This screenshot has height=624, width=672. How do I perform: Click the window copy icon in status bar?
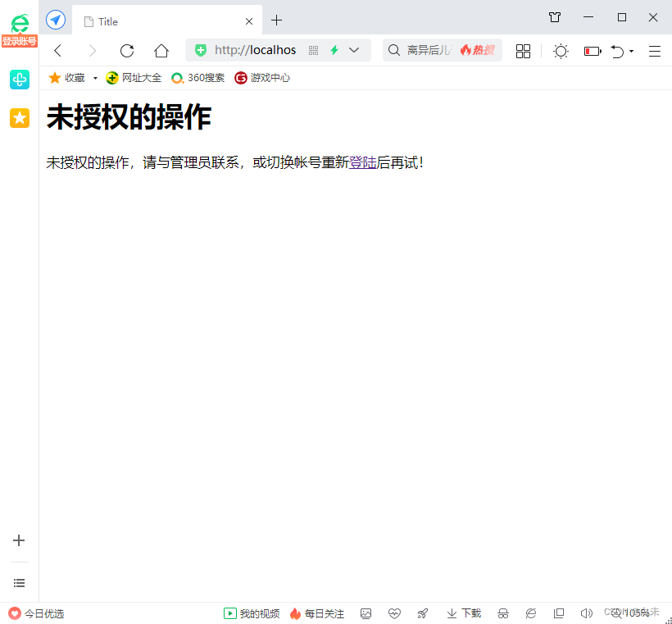click(x=558, y=613)
